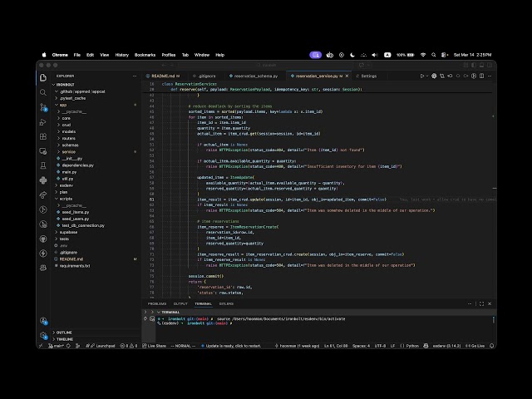Open the History menu in menu bar
Screen dimensions: 532x399
[122, 55]
